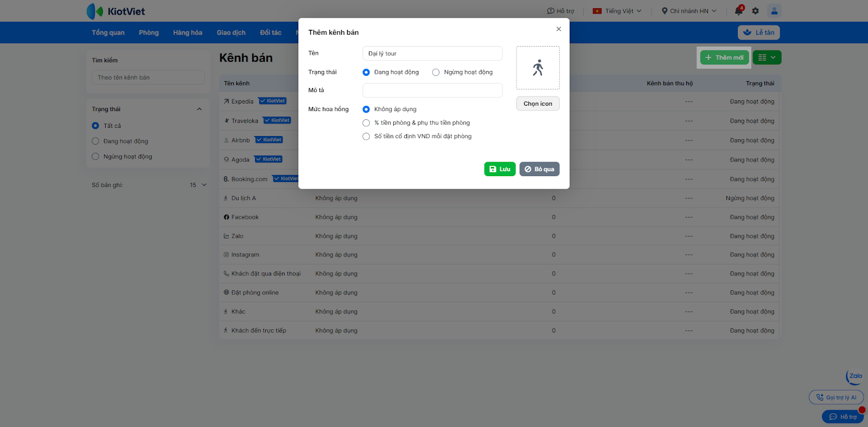The image size is (868, 427).
Task: Click the phone icon for Khách đặt qua điện thoại
Action: [x=226, y=274]
